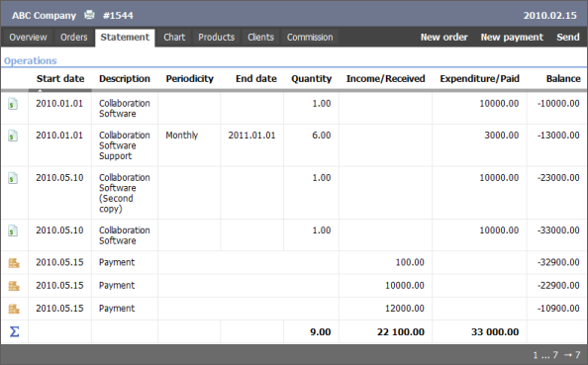Click the sigma totals icon
This screenshot has width=588, height=365.
[x=14, y=331]
